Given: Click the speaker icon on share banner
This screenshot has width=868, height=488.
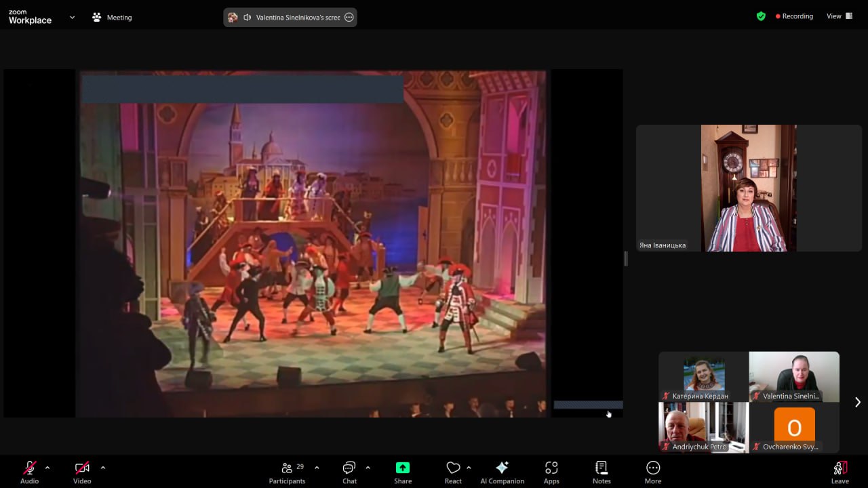Looking at the screenshot, I should (248, 18).
